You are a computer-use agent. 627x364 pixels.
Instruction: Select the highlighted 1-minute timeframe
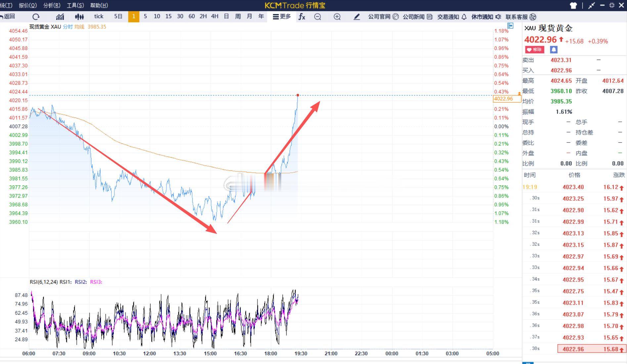point(134,17)
